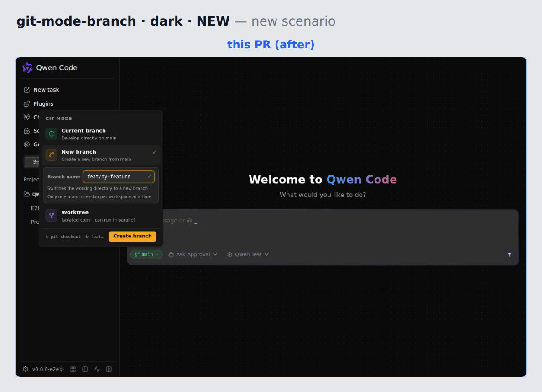Open the main branch selector pill
Viewport: 542px width, 392px height.
point(146,254)
